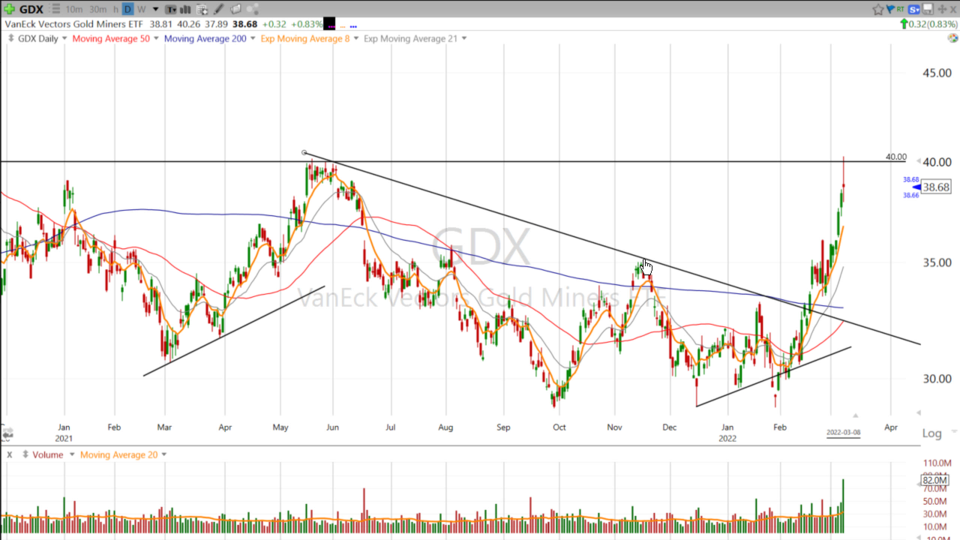Viewport: 960px width, 540px height.
Task: Click the current price 38.68 marker box
Action: click(x=936, y=187)
